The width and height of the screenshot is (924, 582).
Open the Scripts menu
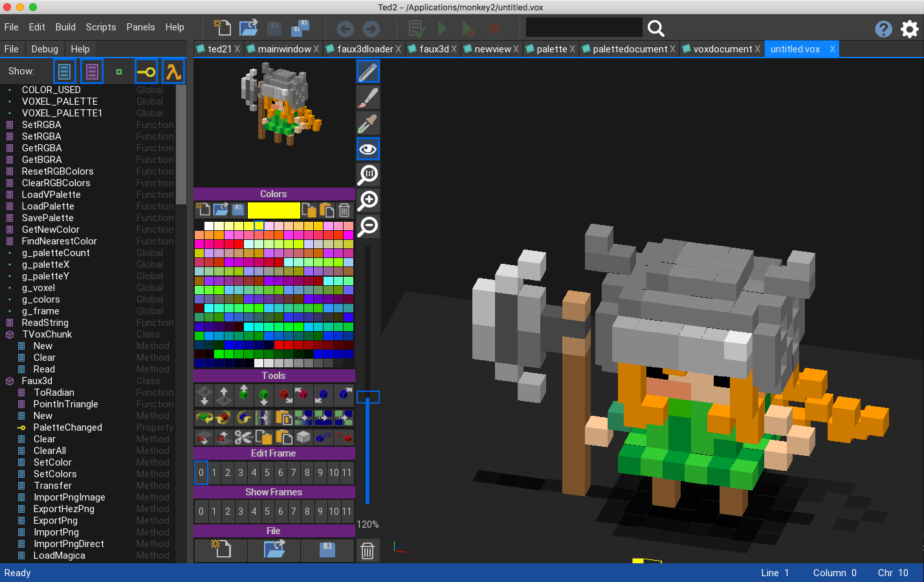(101, 27)
